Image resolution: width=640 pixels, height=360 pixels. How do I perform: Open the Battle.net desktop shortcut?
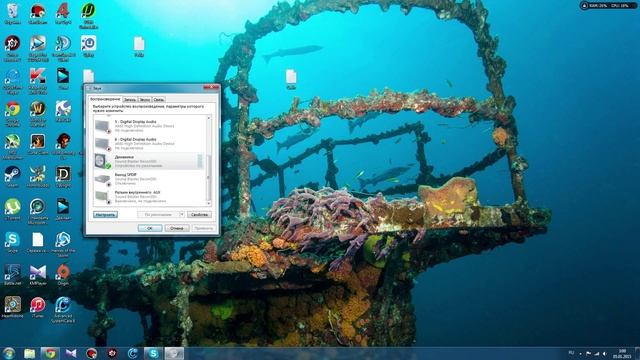click(x=12, y=275)
